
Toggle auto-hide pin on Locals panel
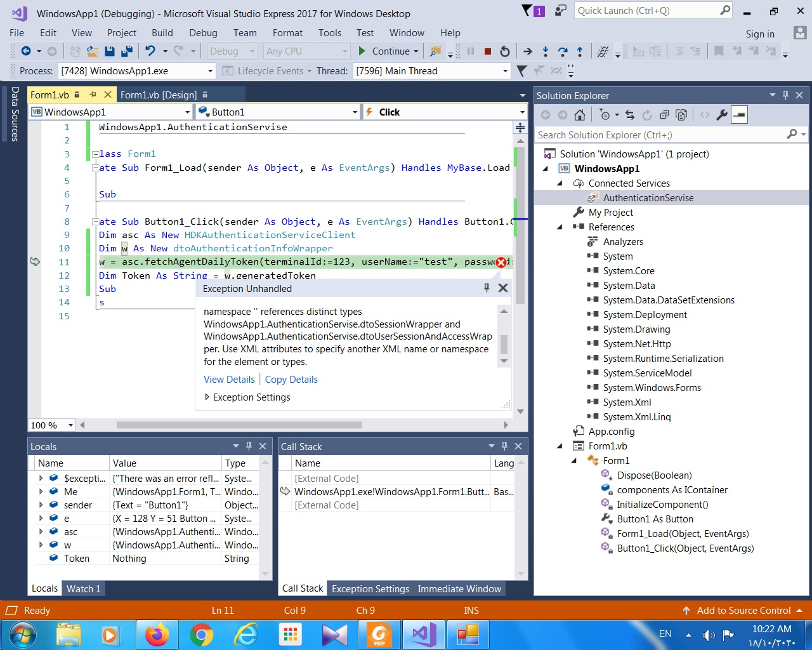(x=249, y=446)
